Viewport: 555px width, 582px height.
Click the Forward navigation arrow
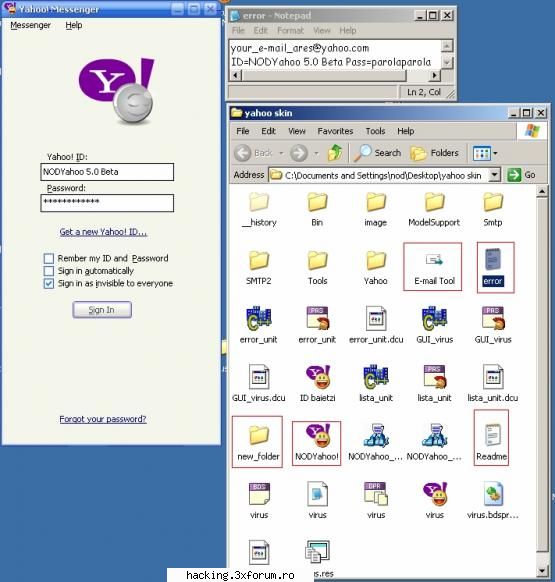299,153
